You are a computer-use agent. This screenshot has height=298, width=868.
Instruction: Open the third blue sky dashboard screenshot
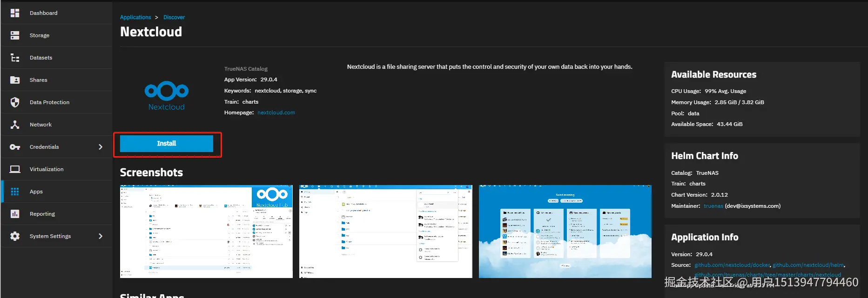[x=565, y=232]
